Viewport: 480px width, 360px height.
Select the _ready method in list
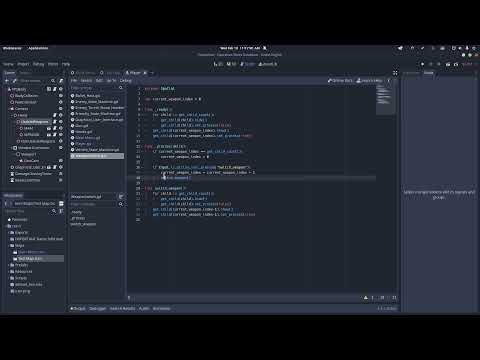(76, 212)
